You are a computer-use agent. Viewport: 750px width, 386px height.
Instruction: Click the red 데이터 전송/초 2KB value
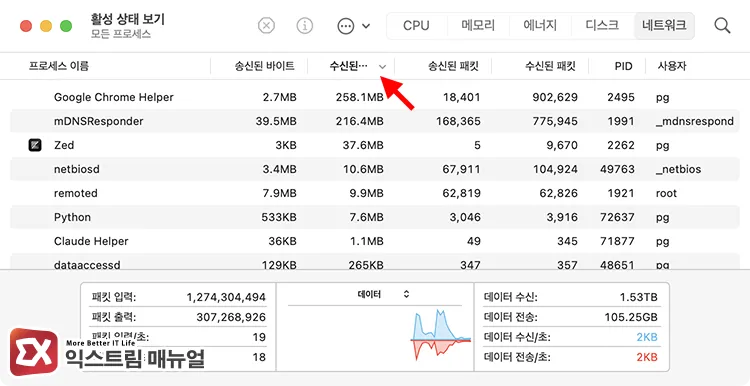[x=647, y=357]
